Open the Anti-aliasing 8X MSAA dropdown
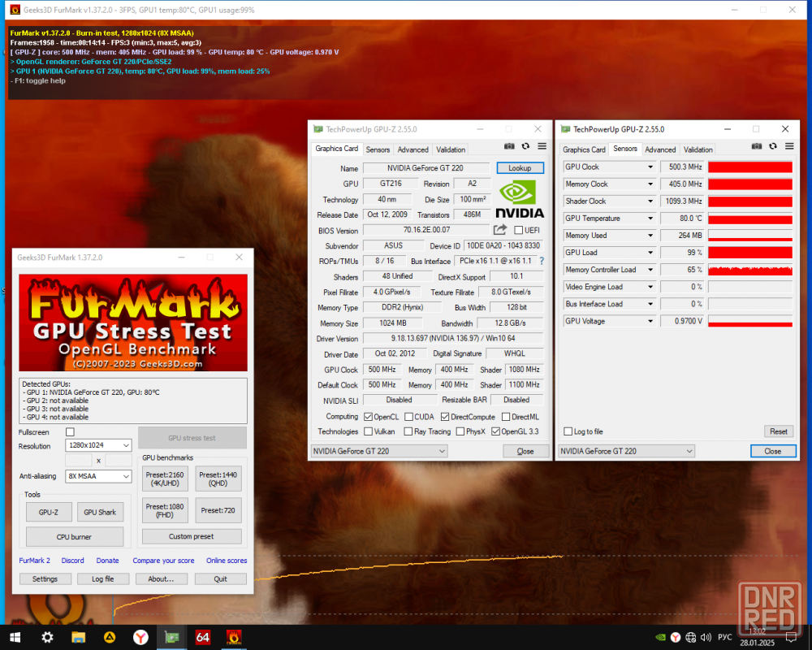The width and height of the screenshot is (812, 650). coord(98,476)
